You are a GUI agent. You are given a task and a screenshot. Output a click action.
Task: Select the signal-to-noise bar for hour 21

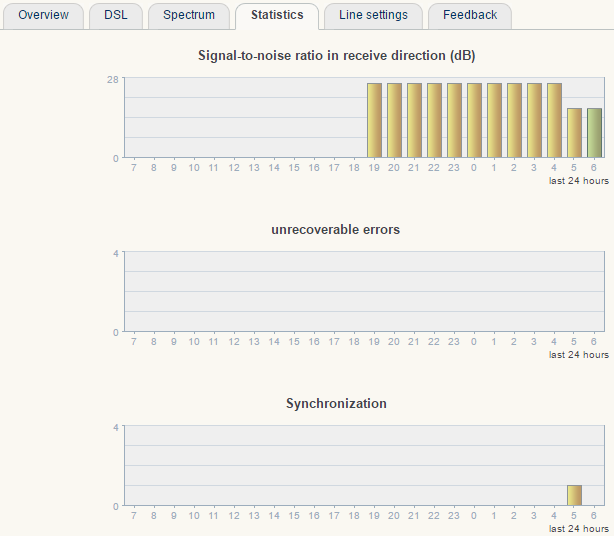[414, 120]
